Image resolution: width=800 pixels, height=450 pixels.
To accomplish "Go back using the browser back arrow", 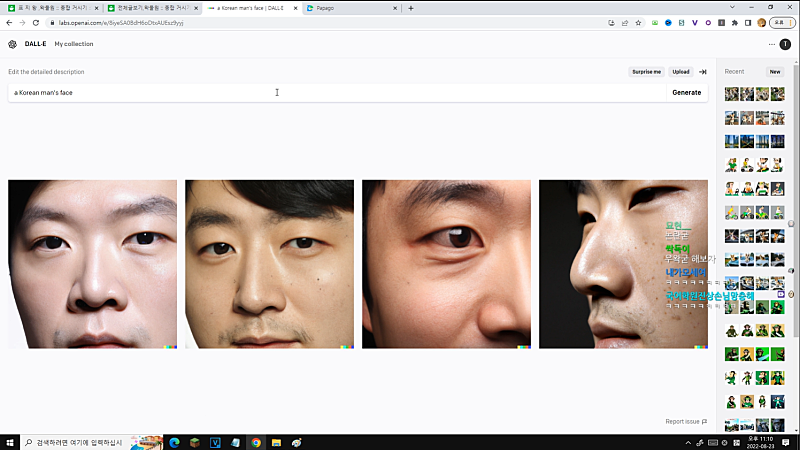I will 9,22.
